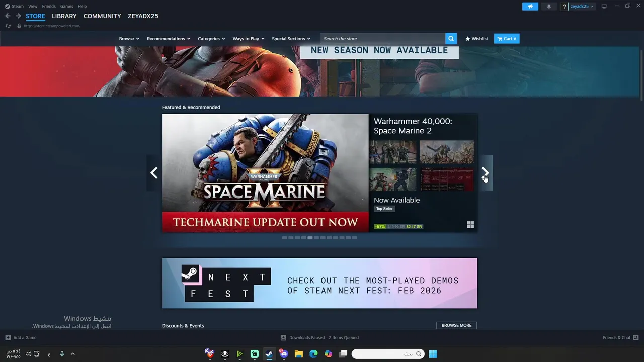Click the Add a Game plus icon
Image resolution: width=644 pixels, height=362 pixels.
click(x=8, y=338)
